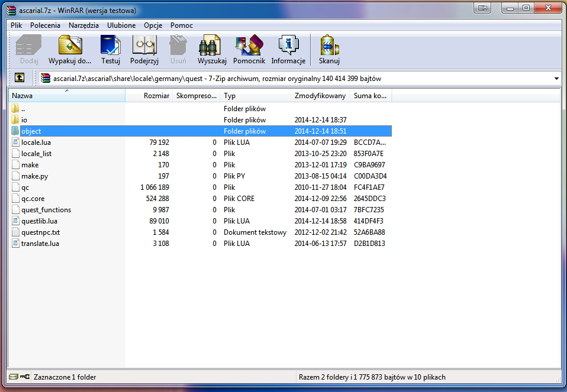Click the key password icon in status bar

(x=25, y=377)
